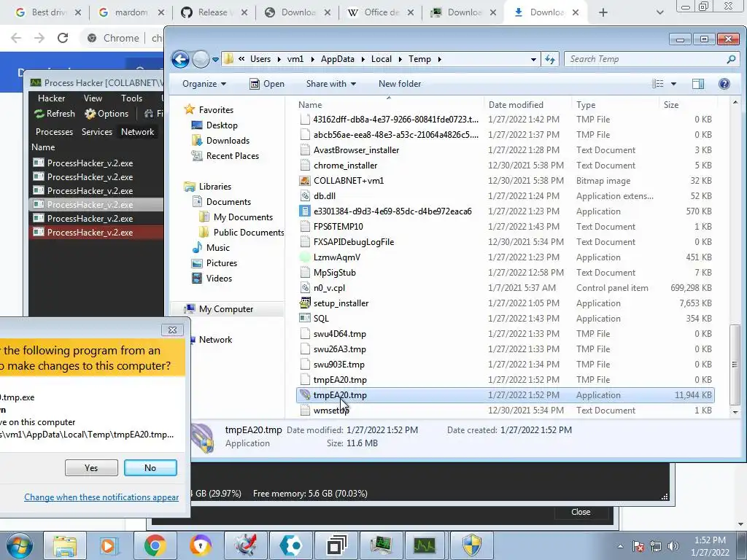Sort files by Size column
Viewport: 747px width, 560px height.
(x=671, y=105)
